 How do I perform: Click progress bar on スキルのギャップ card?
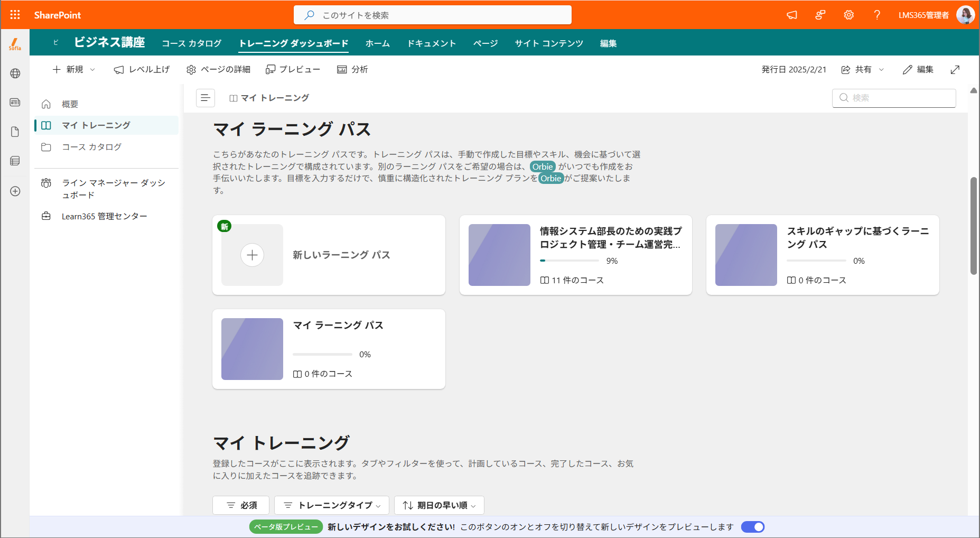(x=816, y=261)
